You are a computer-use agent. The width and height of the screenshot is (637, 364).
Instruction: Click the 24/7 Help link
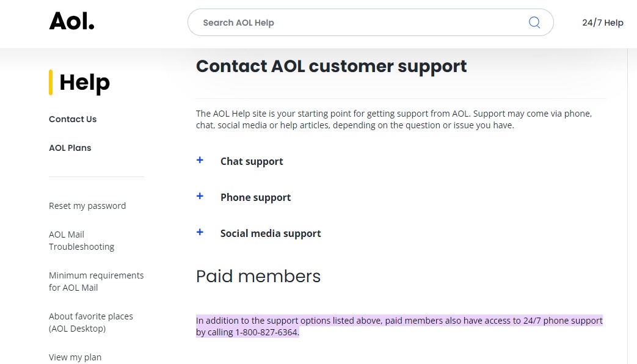coord(603,23)
